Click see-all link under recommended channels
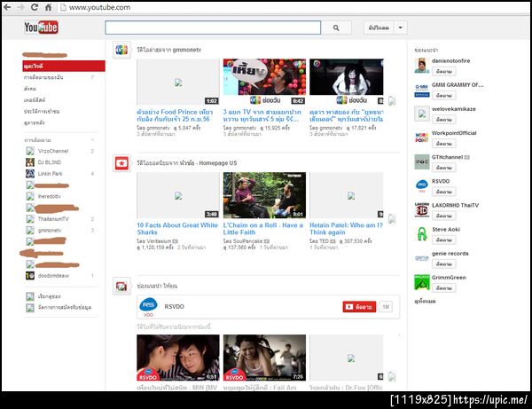 pos(425,302)
